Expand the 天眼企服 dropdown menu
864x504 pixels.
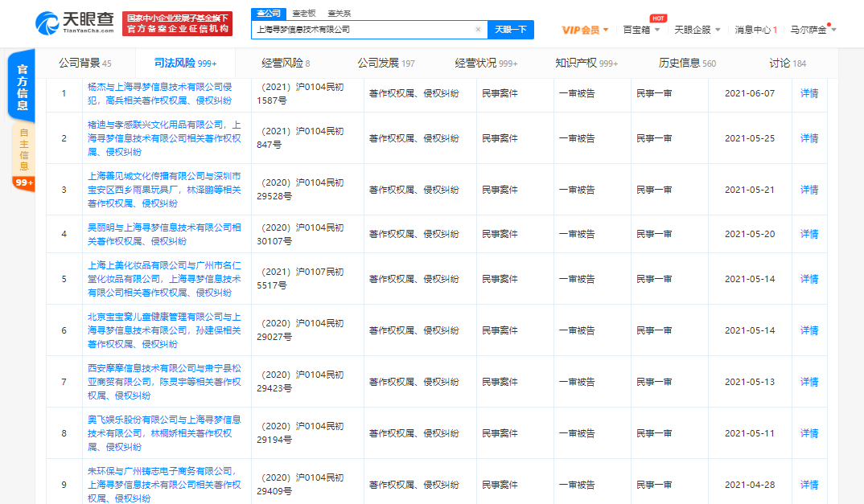click(x=697, y=30)
